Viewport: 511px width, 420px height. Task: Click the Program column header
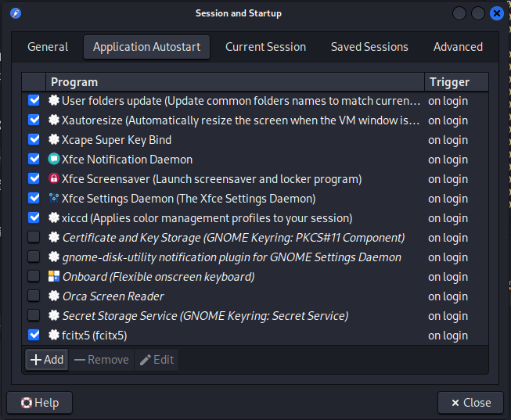(235, 82)
